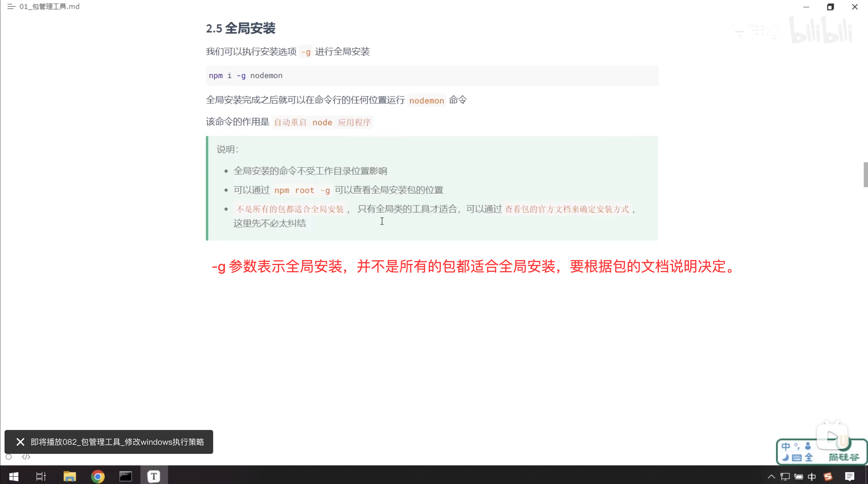Open the soft keyboard in Sogou toolbar
The width and height of the screenshot is (868, 484).
(797, 457)
